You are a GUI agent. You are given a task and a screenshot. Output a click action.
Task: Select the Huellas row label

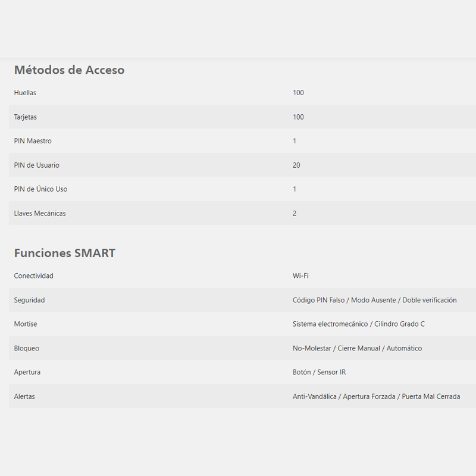pos(25,93)
